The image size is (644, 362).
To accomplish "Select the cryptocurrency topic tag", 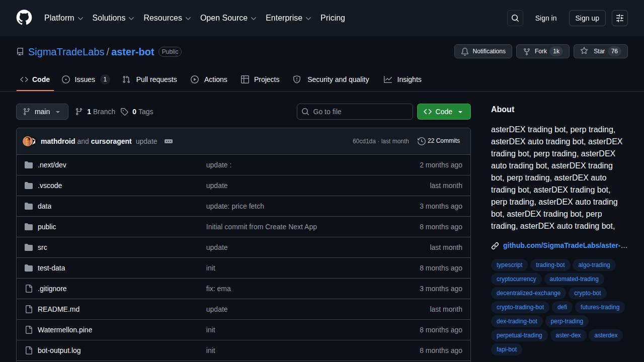I will tap(516, 279).
